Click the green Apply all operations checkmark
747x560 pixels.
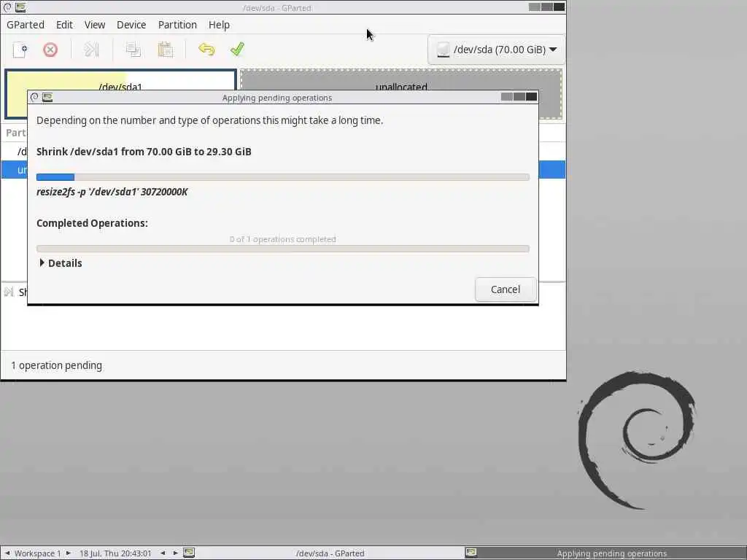click(237, 50)
